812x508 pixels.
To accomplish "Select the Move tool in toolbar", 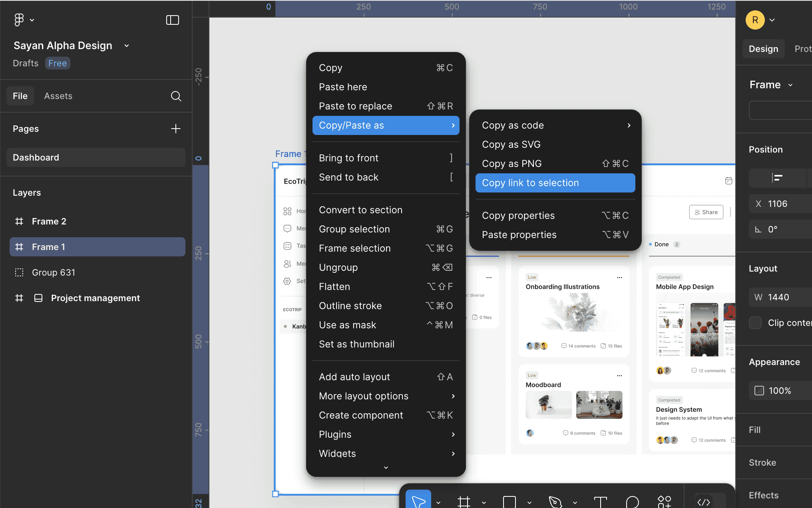I will coord(418,501).
